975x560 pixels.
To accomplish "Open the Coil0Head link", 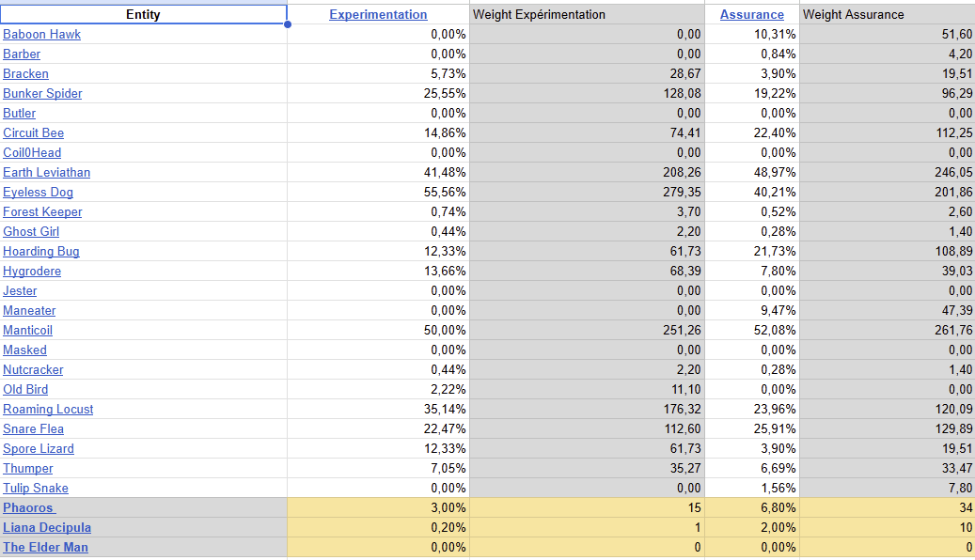I will point(32,153).
